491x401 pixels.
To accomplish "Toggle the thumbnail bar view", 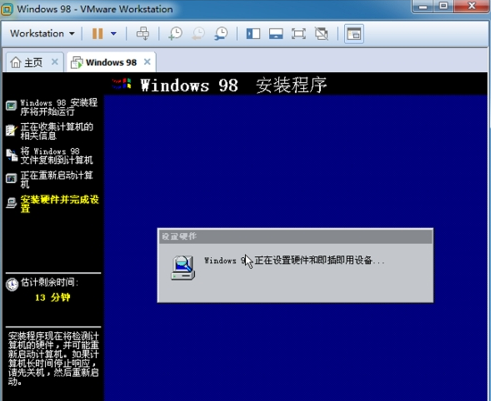I will 276,34.
